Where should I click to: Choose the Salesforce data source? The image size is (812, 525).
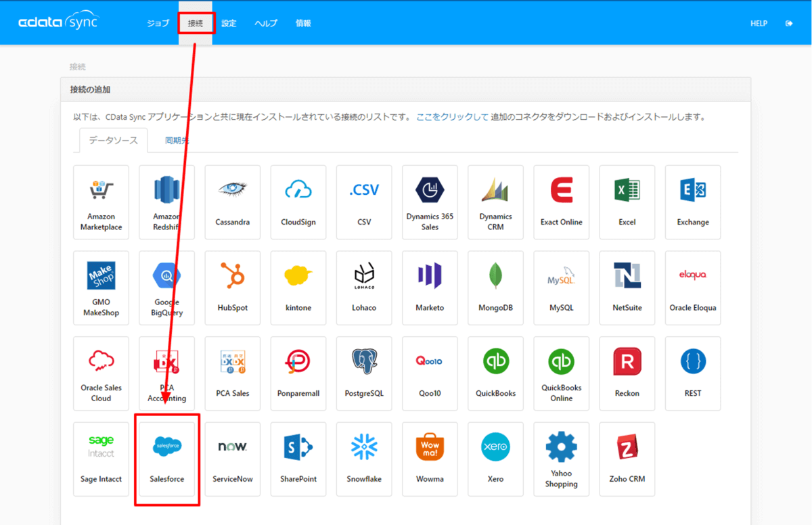[166, 459]
